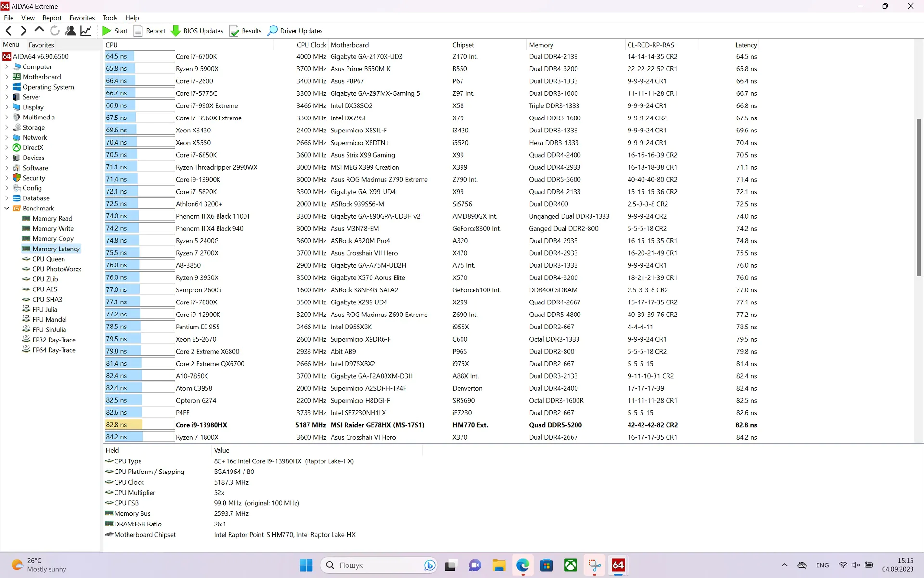
Task: Go forward with the Forward arrow
Action: (24, 31)
